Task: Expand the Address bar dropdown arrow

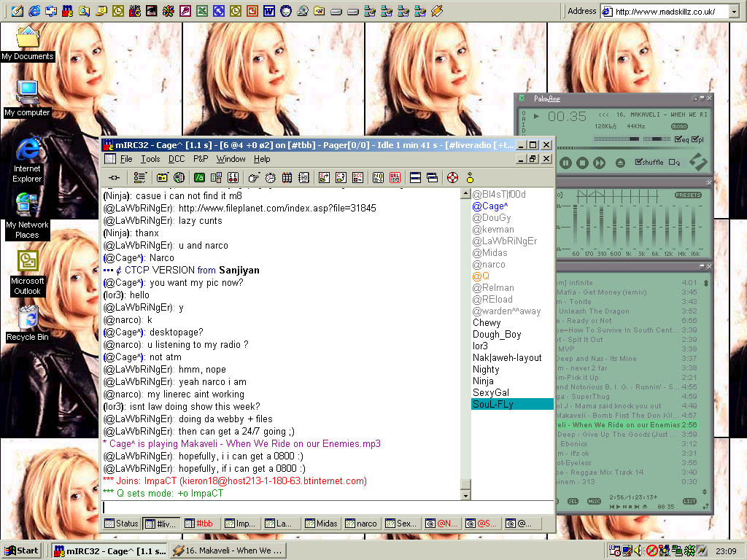Action: [x=732, y=12]
